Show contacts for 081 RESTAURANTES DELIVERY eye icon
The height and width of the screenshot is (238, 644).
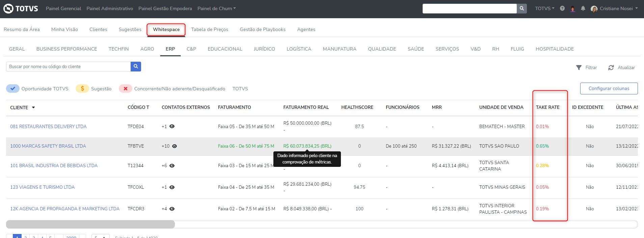(172, 126)
